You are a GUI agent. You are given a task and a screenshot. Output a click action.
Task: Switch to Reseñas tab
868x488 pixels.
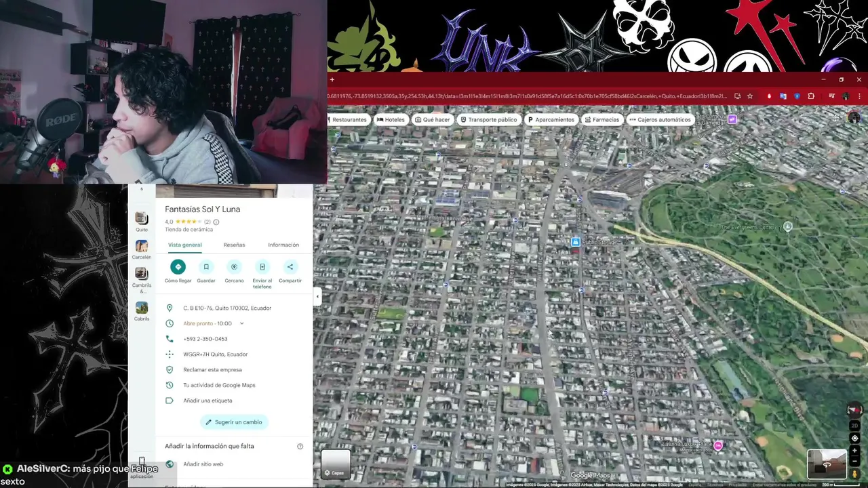pyautogui.click(x=234, y=245)
